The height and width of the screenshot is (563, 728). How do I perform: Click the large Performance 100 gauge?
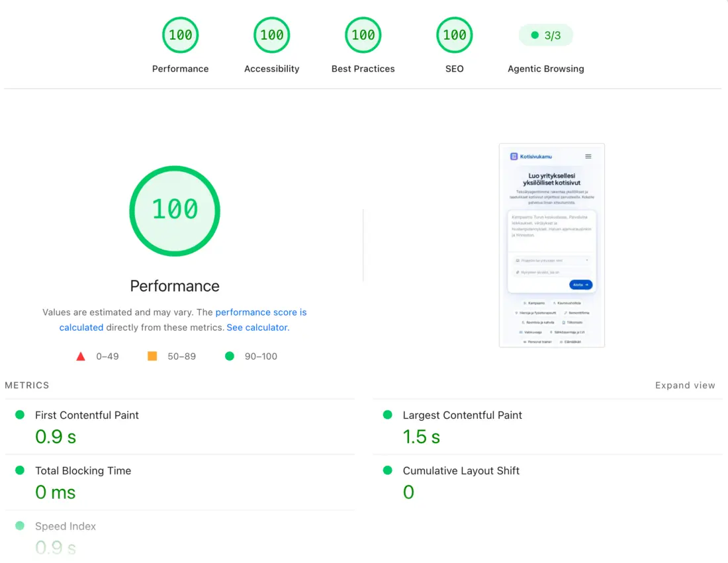(175, 211)
